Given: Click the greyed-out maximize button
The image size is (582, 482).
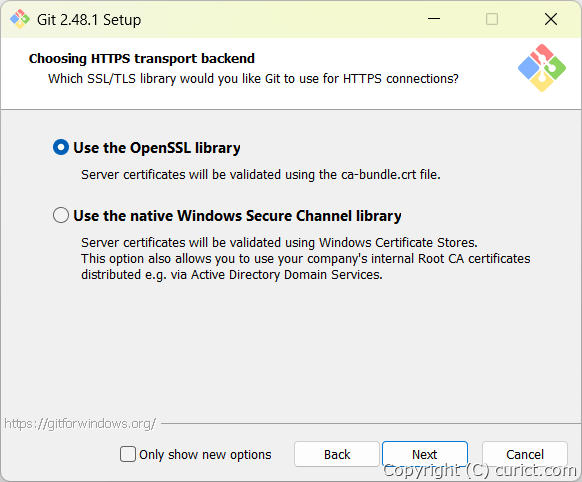Looking at the screenshot, I should pos(492,19).
